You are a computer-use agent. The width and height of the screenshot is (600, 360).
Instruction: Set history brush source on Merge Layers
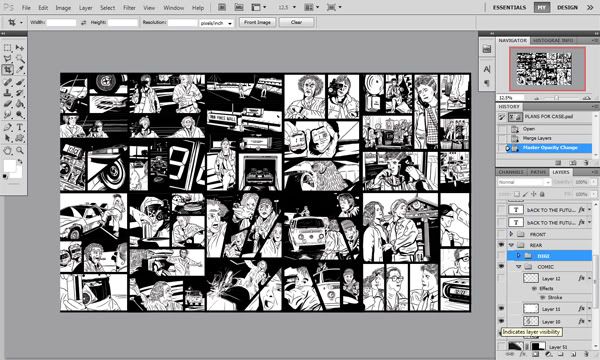coord(501,138)
